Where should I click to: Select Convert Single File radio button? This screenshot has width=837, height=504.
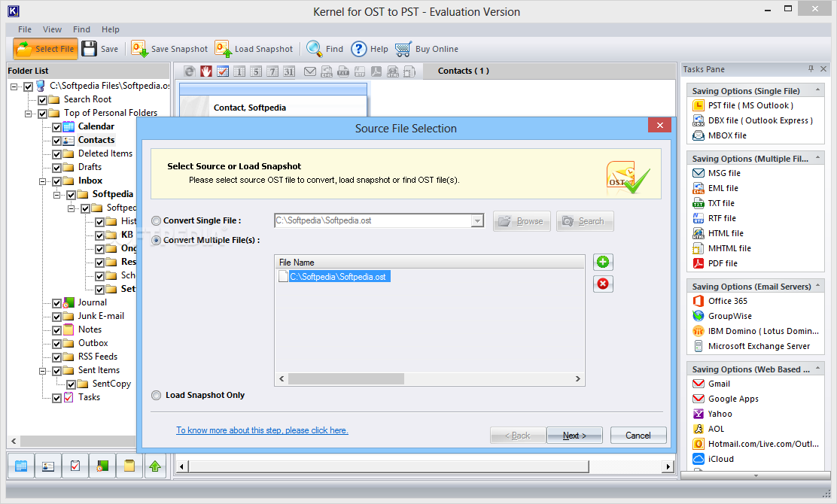point(157,221)
